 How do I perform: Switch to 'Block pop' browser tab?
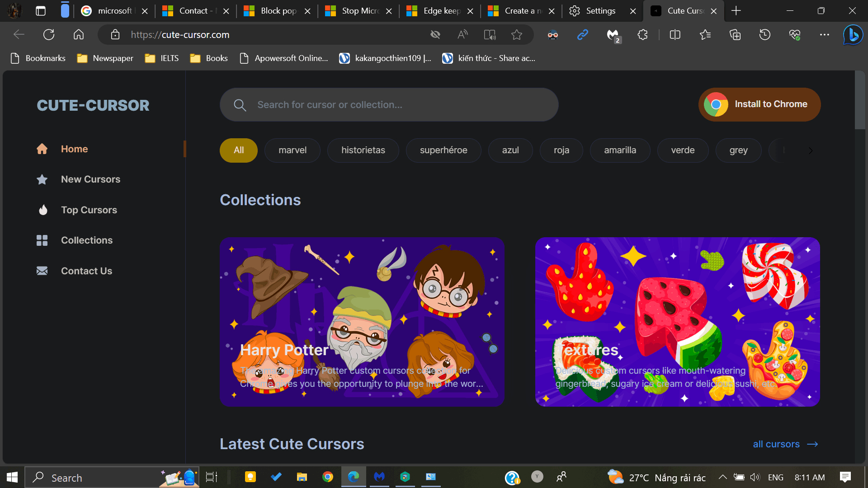[278, 11]
